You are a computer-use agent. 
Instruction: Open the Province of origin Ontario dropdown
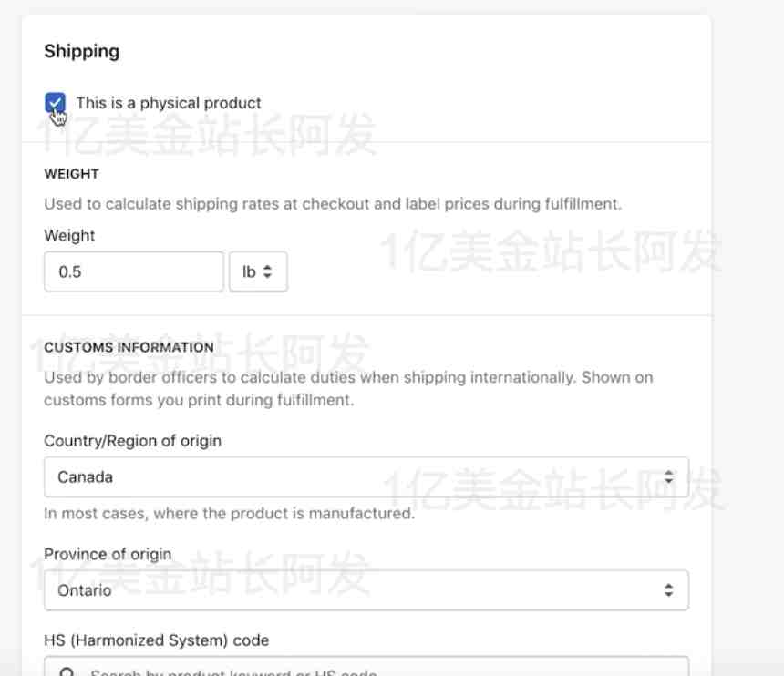[366, 590]
